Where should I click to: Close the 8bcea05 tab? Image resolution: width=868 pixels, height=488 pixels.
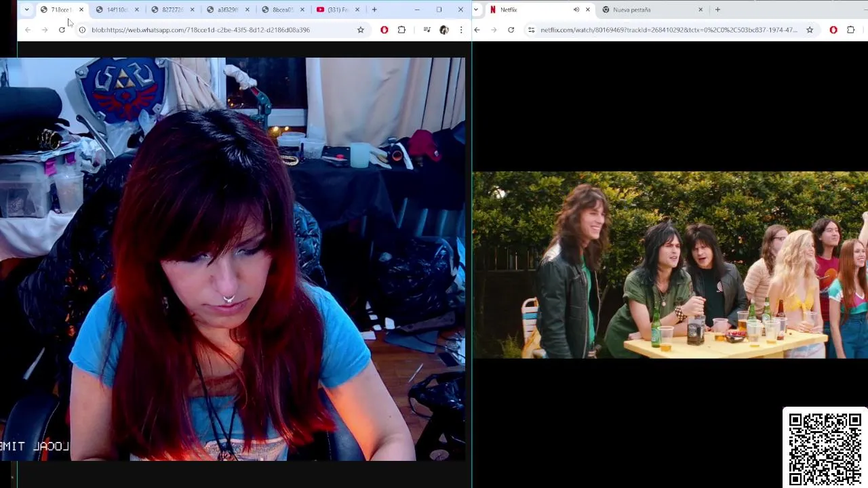(x=302, y=9)
